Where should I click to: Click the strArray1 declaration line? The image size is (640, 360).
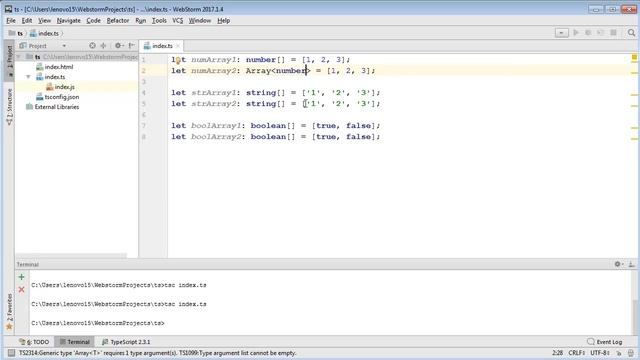276,93
